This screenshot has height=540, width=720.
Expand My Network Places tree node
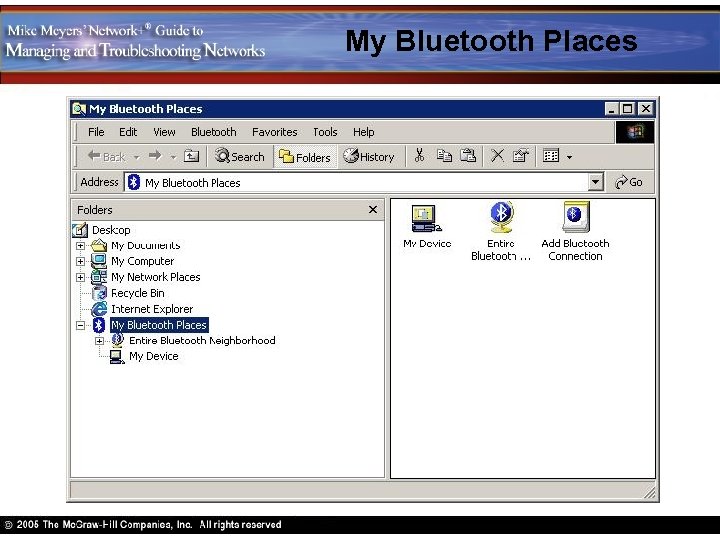[80, 277]
